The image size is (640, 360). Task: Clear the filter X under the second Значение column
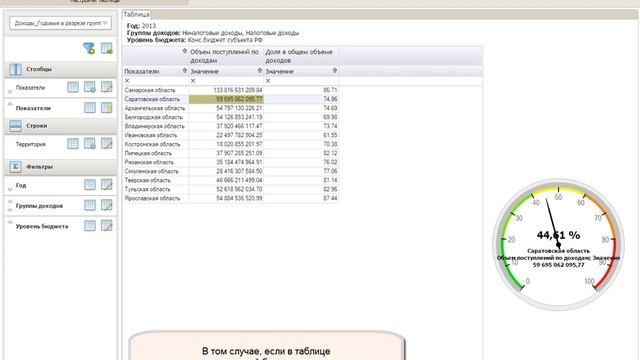268,81
